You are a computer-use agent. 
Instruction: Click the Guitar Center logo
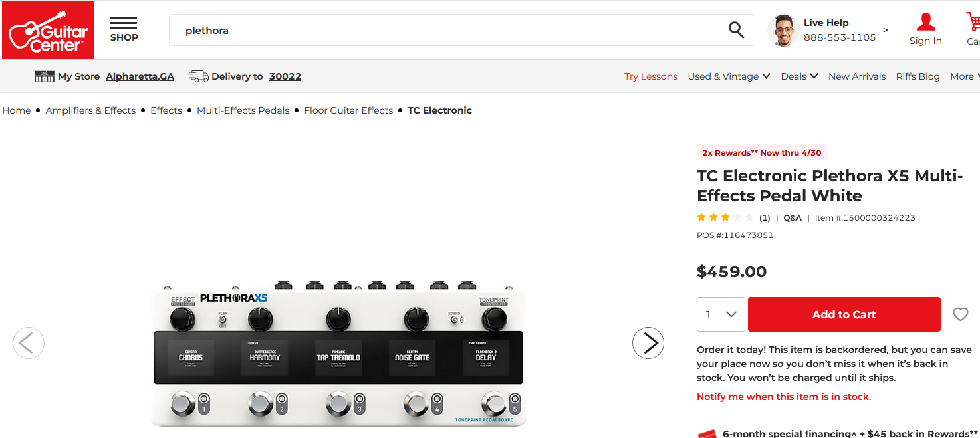[x=48, y=30]
